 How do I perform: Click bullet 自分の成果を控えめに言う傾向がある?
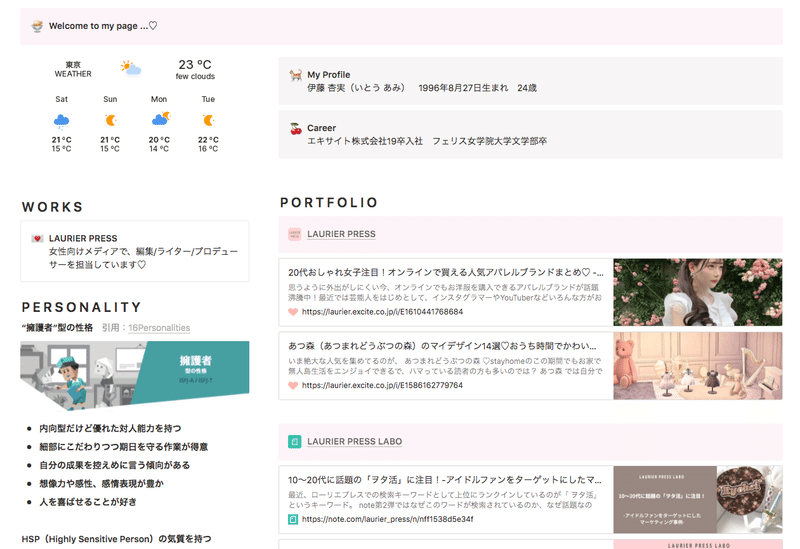[x=115, y=465]
